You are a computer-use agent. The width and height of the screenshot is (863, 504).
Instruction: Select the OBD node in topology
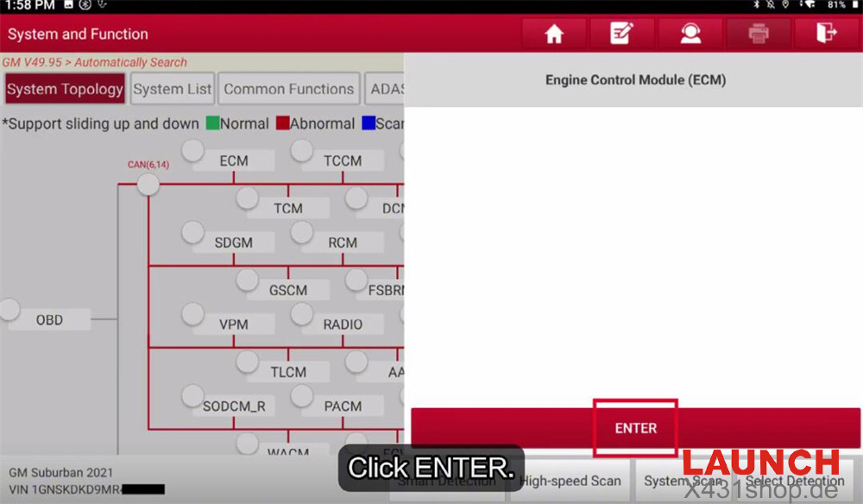click(49, 319)
